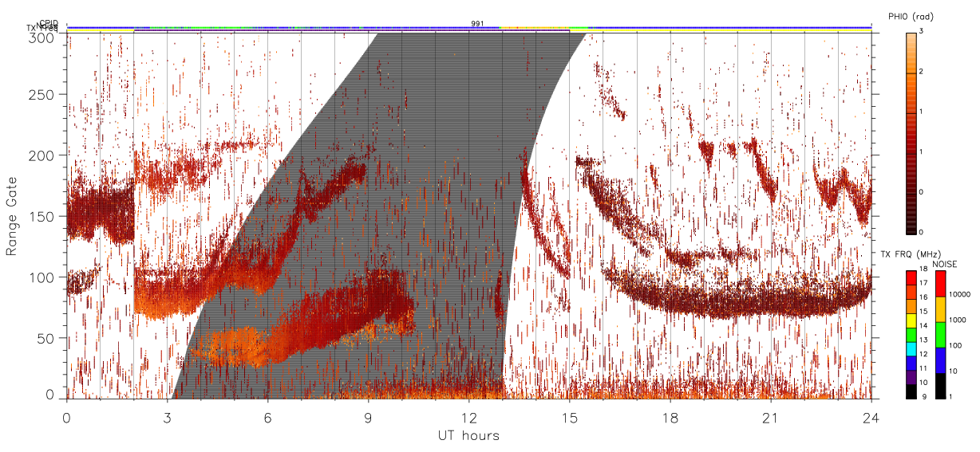Click the blue 11–12 MHz TX FRQ swatch
The image size is (980, 452).
point(911,363)
